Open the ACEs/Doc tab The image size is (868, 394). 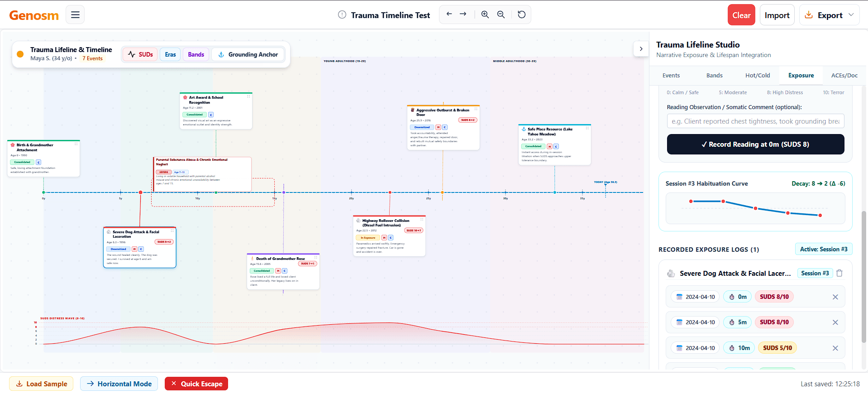click(x=844, y=76)
